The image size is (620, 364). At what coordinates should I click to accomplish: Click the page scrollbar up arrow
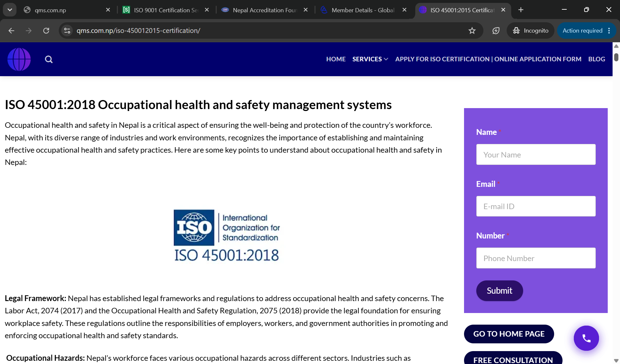616,46
